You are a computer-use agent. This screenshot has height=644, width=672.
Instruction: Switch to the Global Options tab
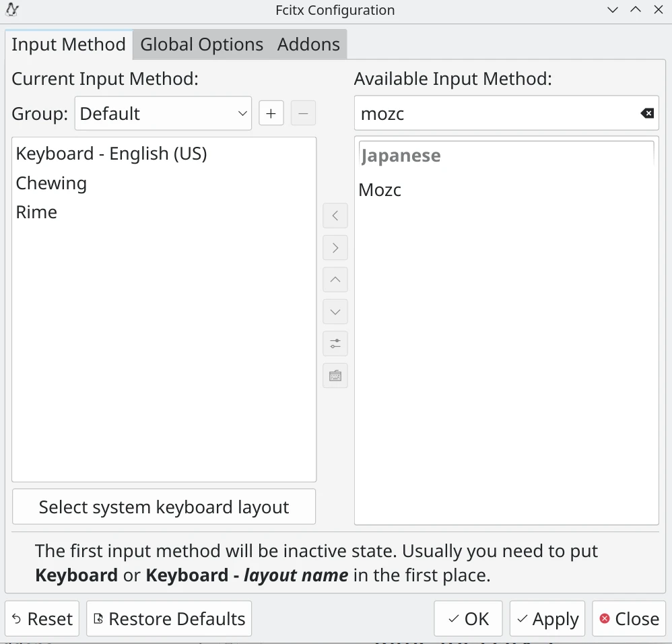tap(201, 44)
